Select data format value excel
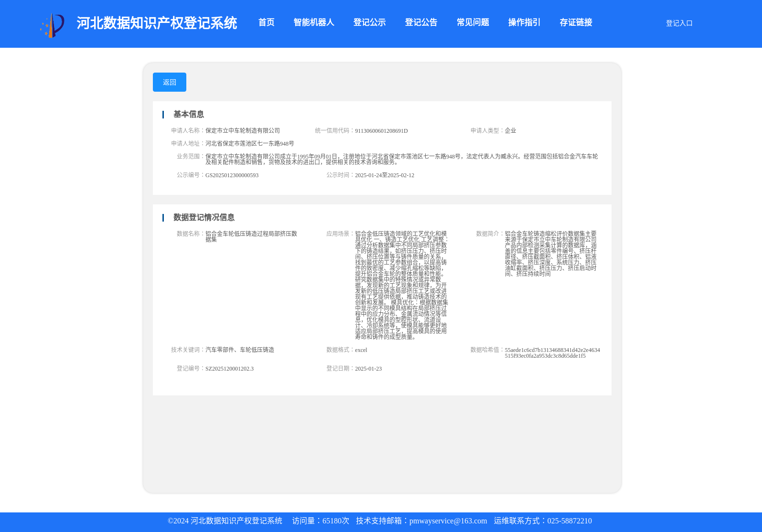Image resolution: width=762 pixels, height=532 pixels. pyautogui.click(x=361, y=350)
